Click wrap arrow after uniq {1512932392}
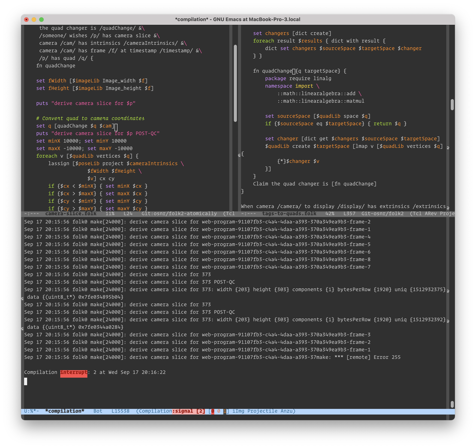 click(448, 321)
